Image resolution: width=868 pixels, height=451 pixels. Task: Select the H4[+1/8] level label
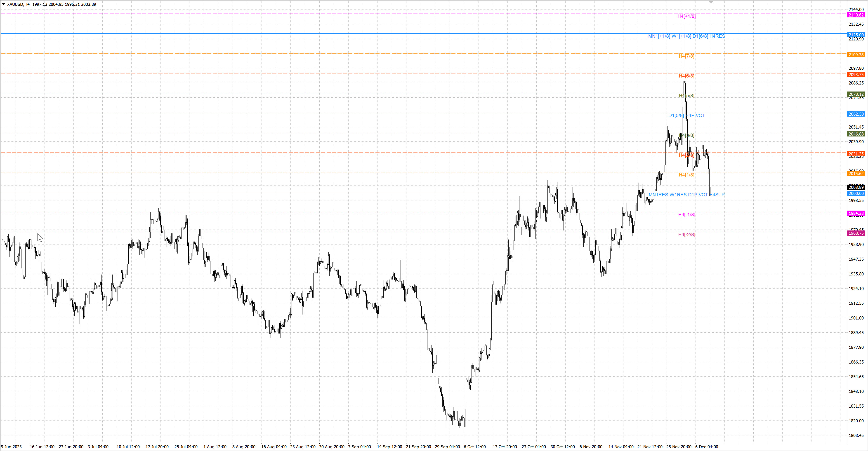click(x=686, y=16)
